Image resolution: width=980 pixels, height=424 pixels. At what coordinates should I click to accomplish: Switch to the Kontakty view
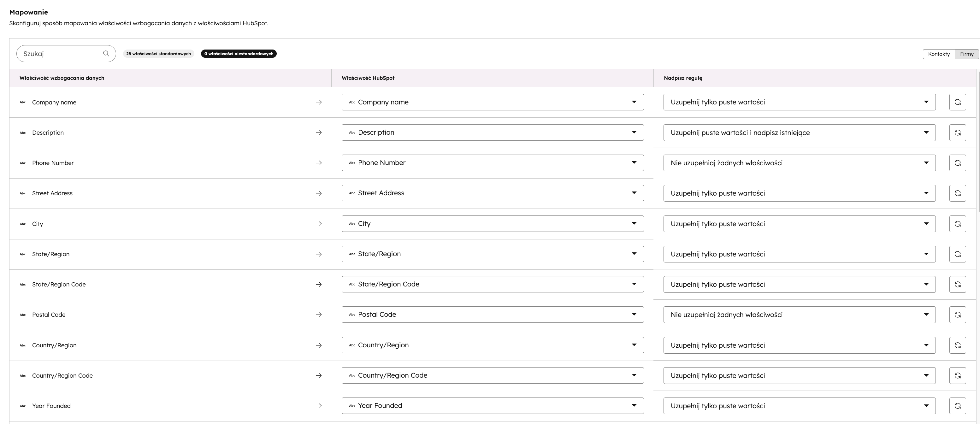coord(939,54)
